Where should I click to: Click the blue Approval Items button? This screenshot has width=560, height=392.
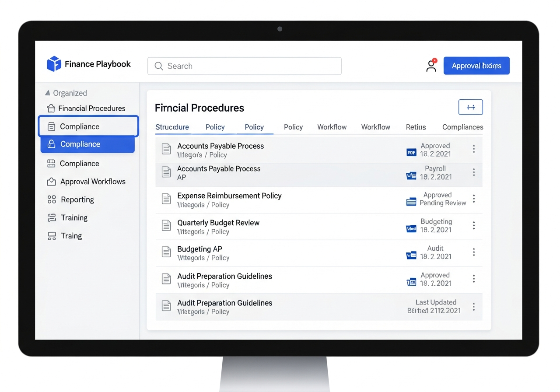476,66
